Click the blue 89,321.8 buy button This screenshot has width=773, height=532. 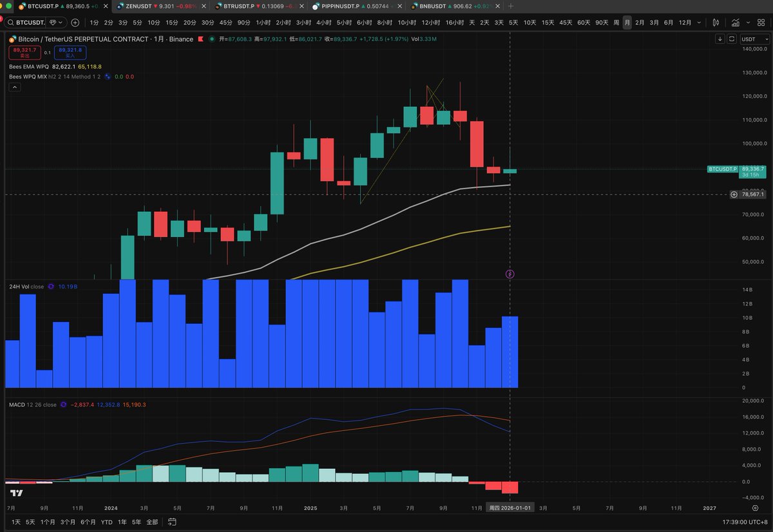pyautogui.click(x=70, y=52)
